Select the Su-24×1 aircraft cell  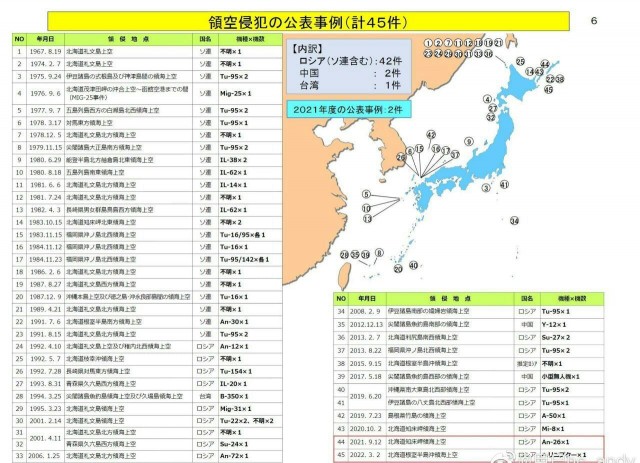click(x=250, y=444)
